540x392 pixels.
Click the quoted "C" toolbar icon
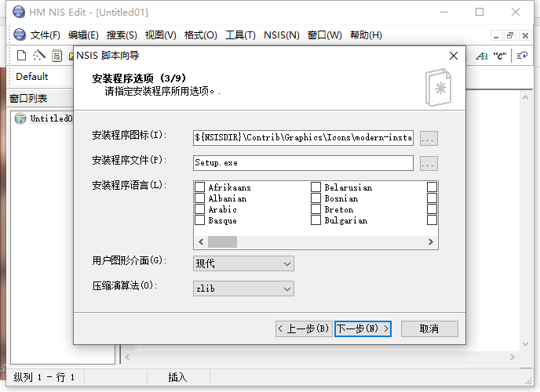point(500,56)
